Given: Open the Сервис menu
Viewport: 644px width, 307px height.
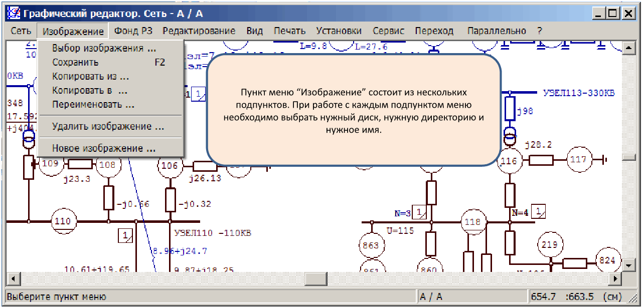Looking at the screenshot, I should [x=388, y=31].
